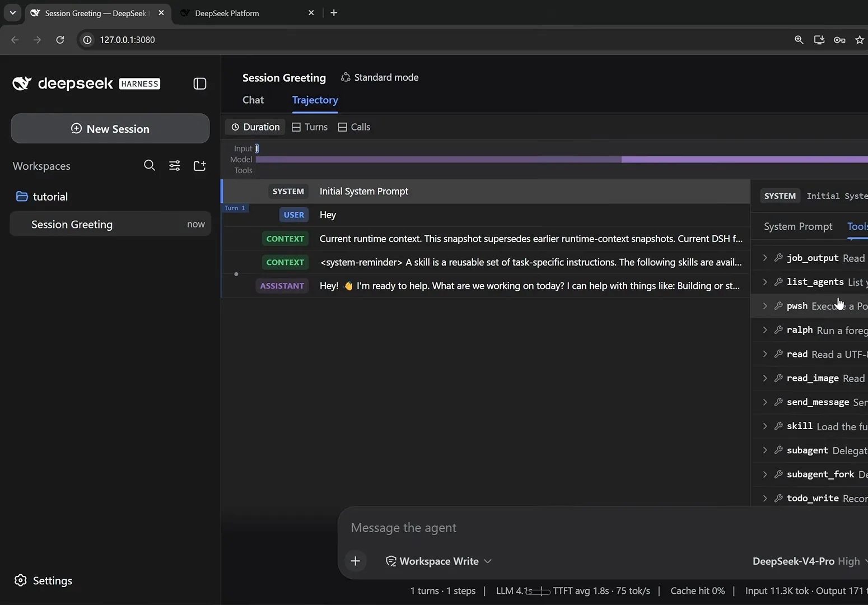
Task: Open the Tools tab in detail panel
Action: click(x=857, y=226)
